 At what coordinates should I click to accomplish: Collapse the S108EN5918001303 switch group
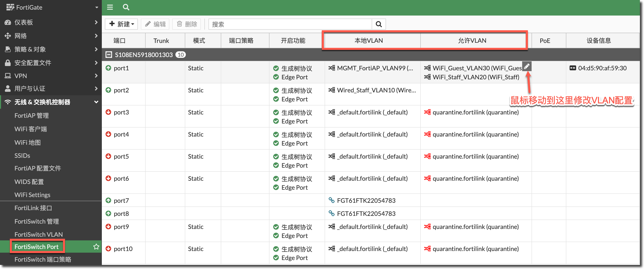[x=109, y=55]
